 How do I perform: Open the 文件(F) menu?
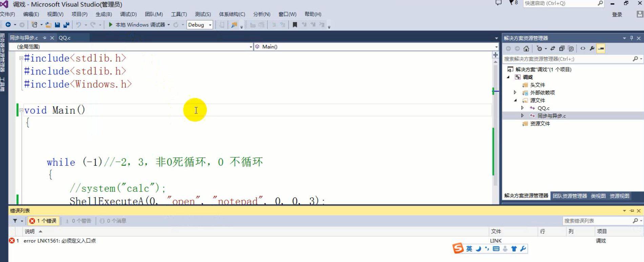(7, 14)
